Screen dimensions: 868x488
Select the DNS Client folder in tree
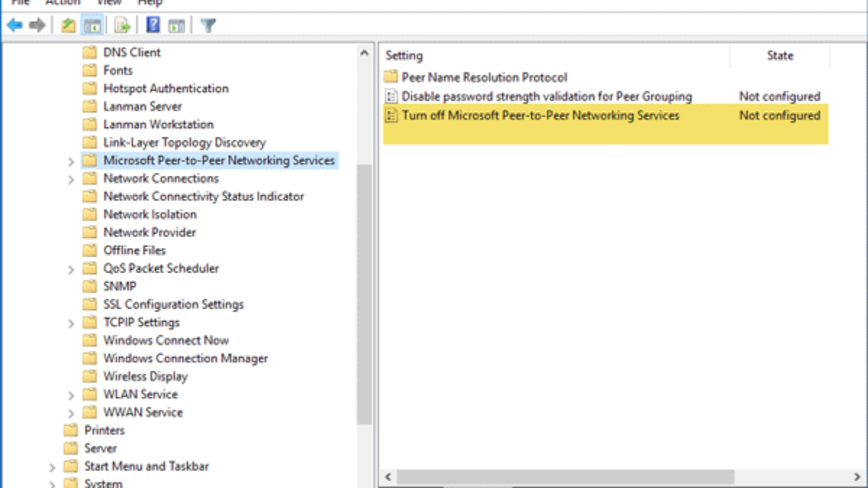point(132,53)
